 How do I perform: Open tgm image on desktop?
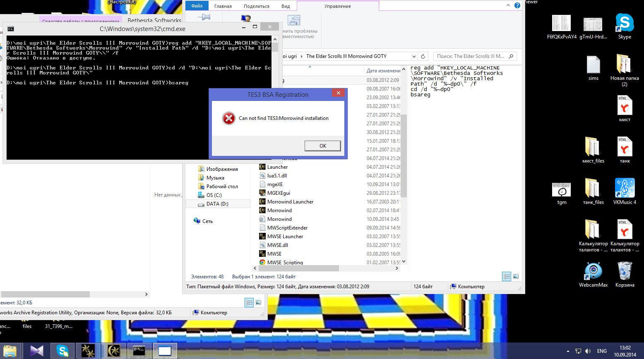[x=562, y=194]
